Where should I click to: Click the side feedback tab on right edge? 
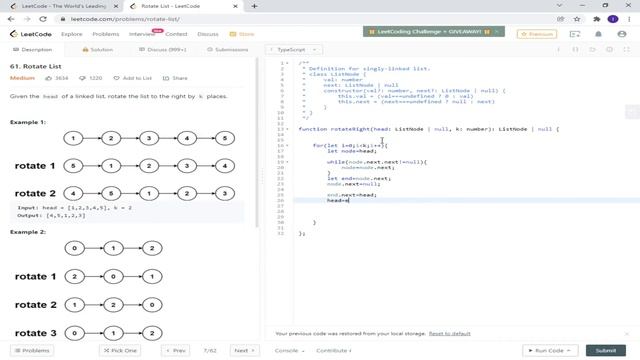point(633,111)
